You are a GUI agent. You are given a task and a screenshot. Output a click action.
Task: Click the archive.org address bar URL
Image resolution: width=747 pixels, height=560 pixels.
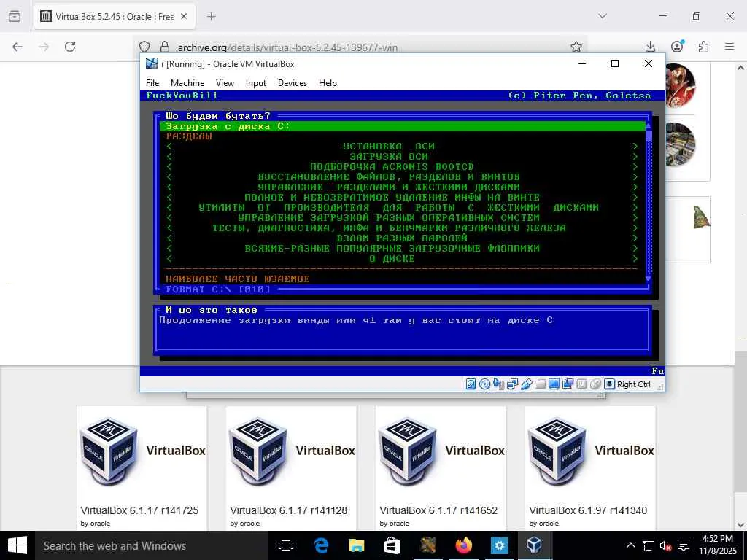pos(287,47)
